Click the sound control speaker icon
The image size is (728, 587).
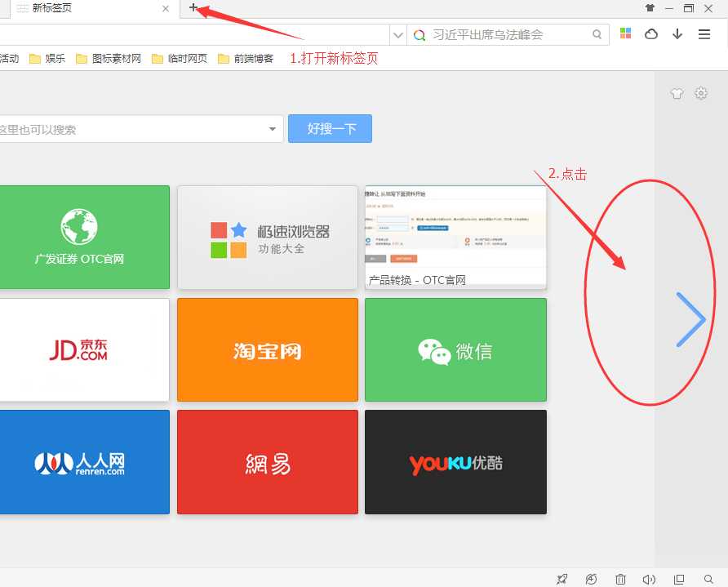pyautogui.click(x=649, y=579)
